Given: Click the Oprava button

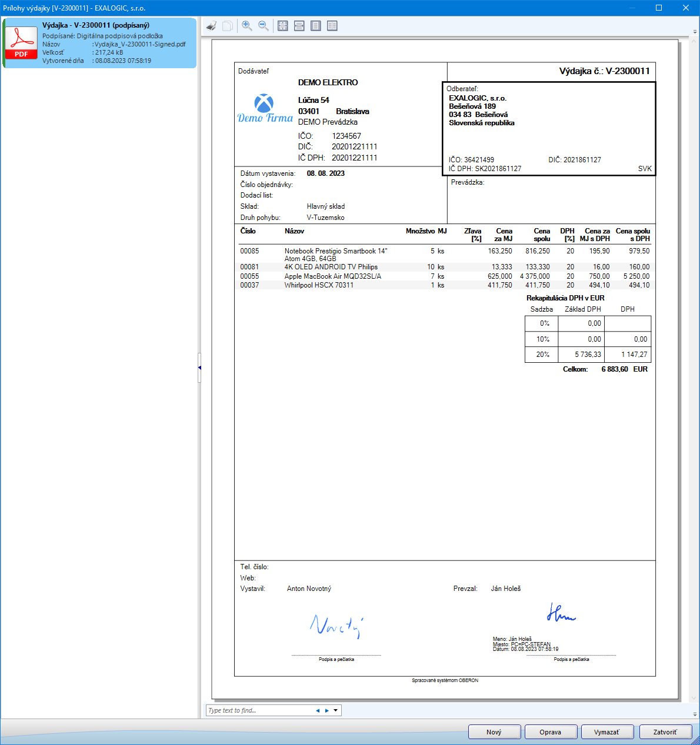Looking at the screenshot, I should (x=551, y=732).
